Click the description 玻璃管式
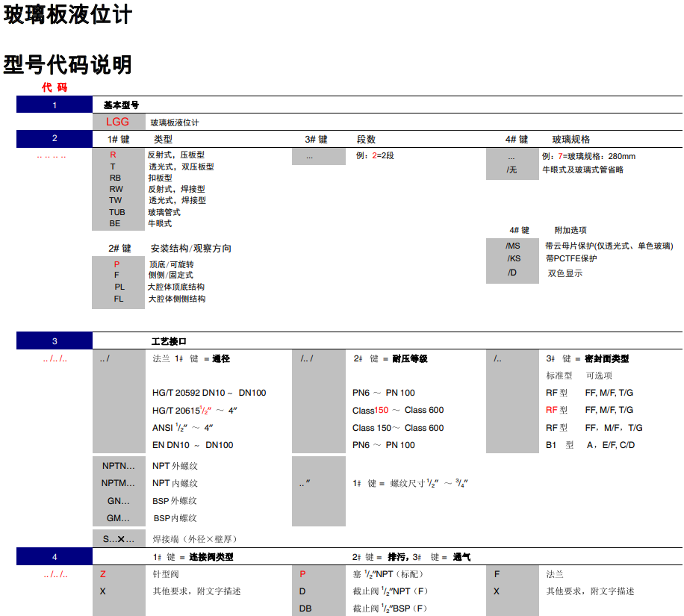684x616 pixels. [164, 212]
